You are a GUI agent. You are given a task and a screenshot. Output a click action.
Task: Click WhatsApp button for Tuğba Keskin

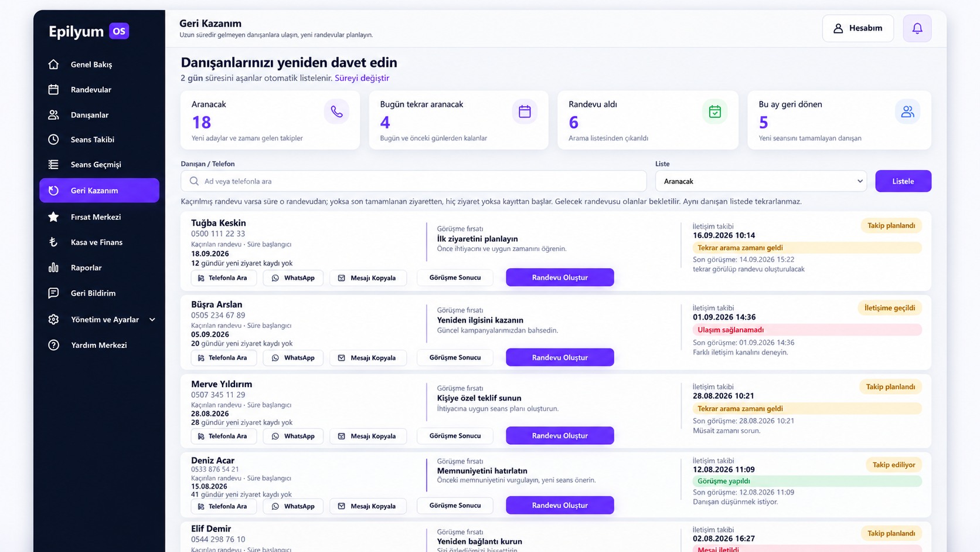[293, 278]
